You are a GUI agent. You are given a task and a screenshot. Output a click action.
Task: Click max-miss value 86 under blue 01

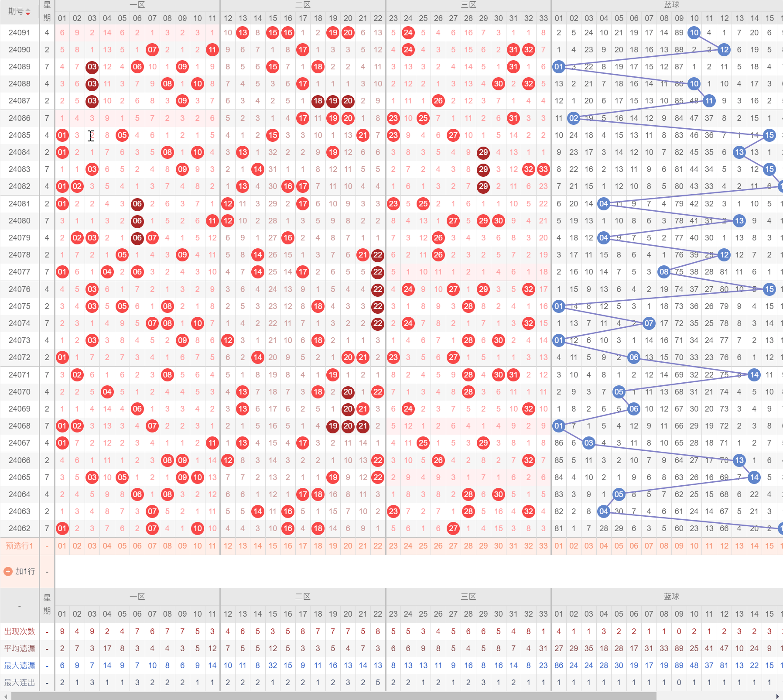(x=559, y=666)
